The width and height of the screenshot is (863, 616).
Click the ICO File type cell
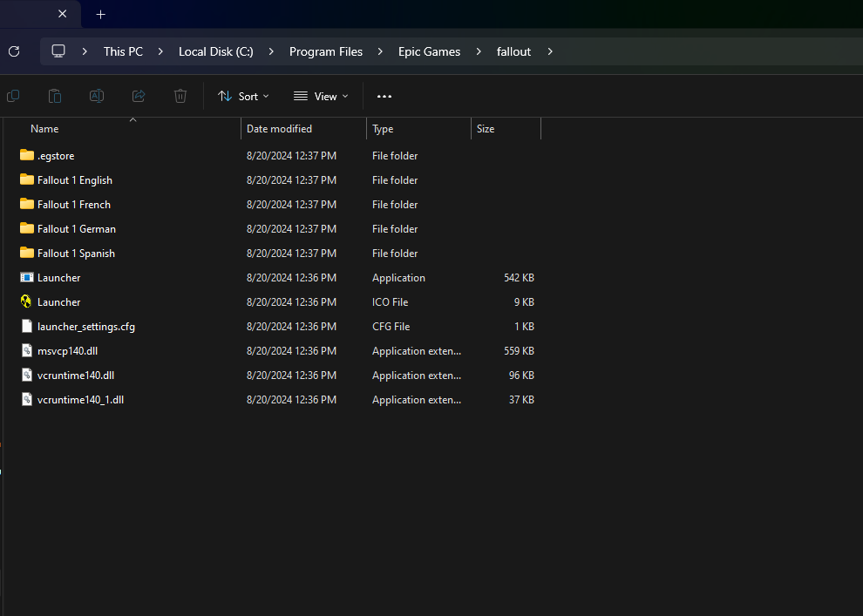(391, 302)
